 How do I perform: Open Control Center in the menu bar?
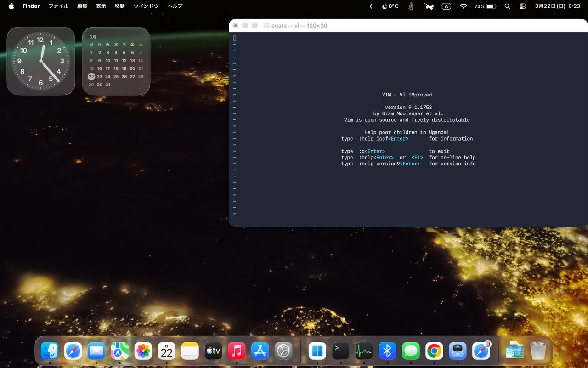522,6
